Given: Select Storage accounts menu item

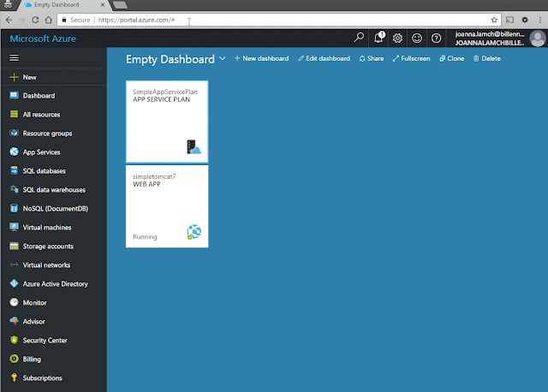Looking at the screenshot, I should pyautogui.click(x=53, y=246).
